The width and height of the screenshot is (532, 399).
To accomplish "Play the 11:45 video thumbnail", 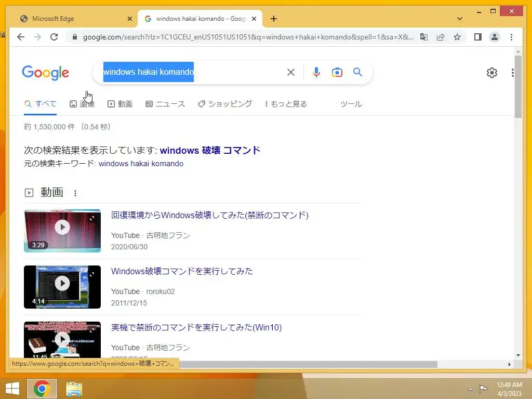I will tap(62, 340).
